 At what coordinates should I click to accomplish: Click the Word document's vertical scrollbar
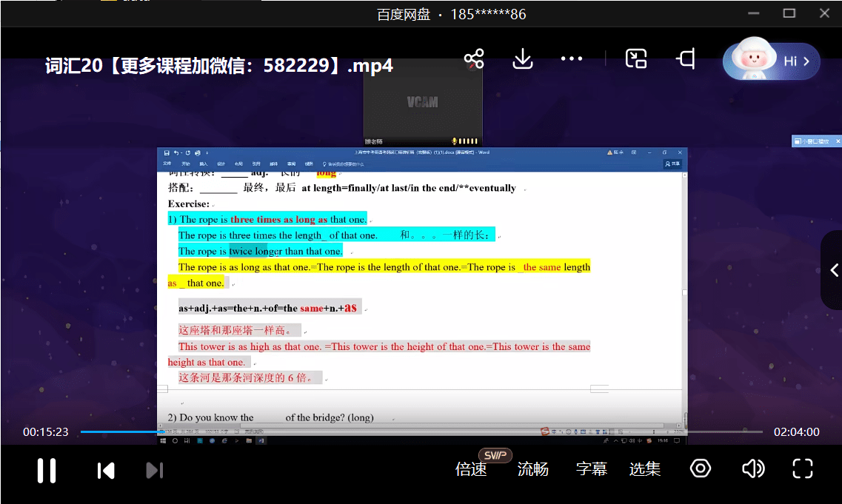pos(685,298)
